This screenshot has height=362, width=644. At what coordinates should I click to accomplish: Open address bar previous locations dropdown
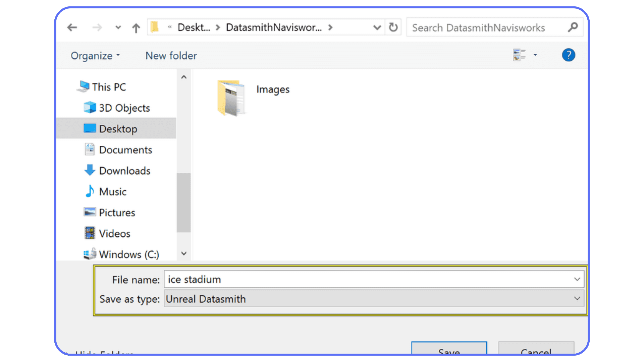coord(377,27)
